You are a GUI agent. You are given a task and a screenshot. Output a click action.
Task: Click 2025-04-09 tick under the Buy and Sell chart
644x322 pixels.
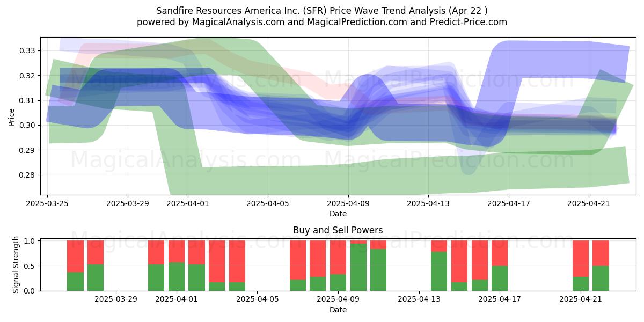(339, 299)
